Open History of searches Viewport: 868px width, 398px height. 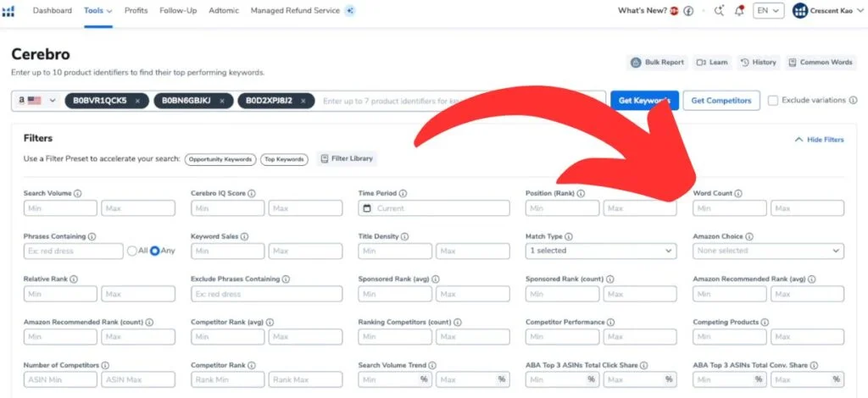click(x=758, y=63)
